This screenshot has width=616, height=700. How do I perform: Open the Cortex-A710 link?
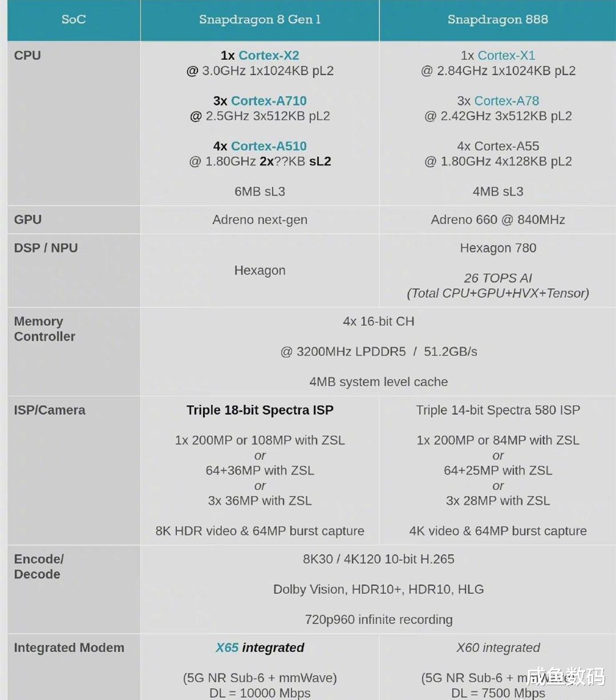point(269,101)
